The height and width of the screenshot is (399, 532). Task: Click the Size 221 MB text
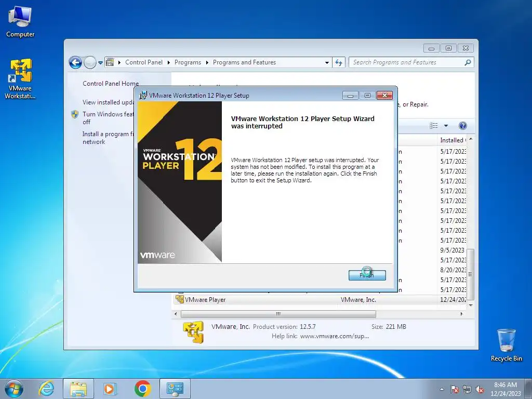tap(389, 327)
